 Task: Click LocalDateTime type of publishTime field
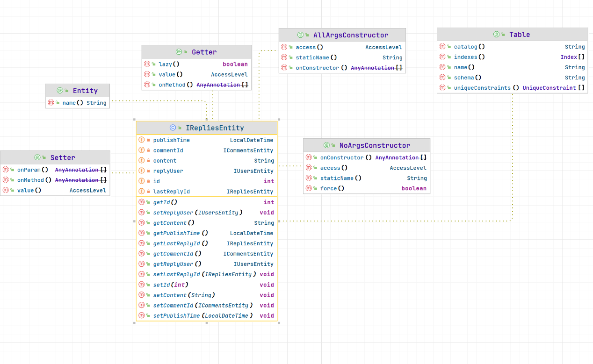(x=252, y=140)
